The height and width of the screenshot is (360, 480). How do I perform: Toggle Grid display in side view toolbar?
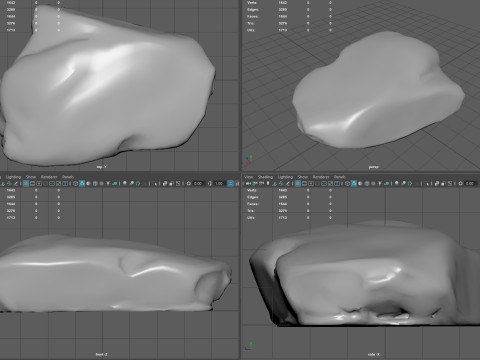coord(297,183)
